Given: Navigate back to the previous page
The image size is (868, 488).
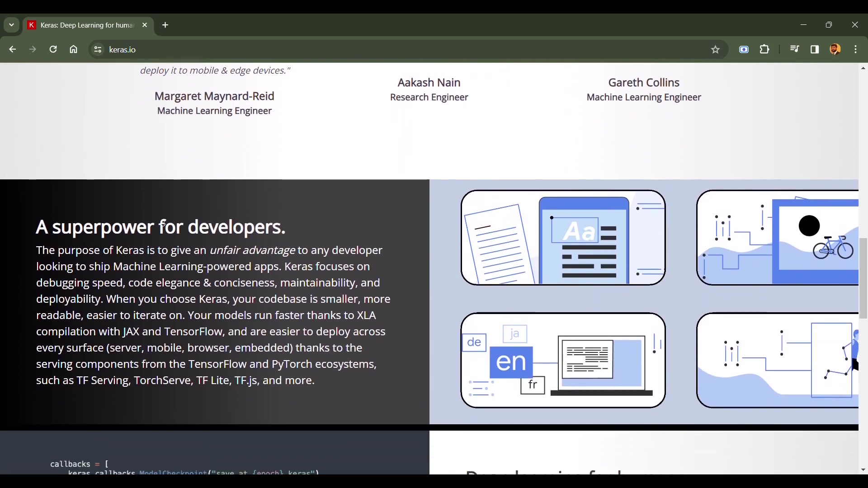Looking at the screenshot, I should [12, 49].
